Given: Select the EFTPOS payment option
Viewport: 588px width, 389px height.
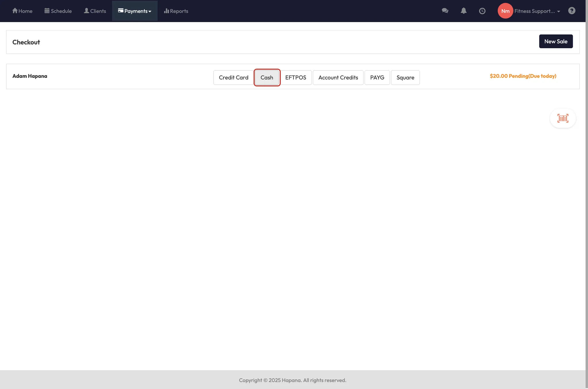Looking at the screenshot, I should click(296, 78).
